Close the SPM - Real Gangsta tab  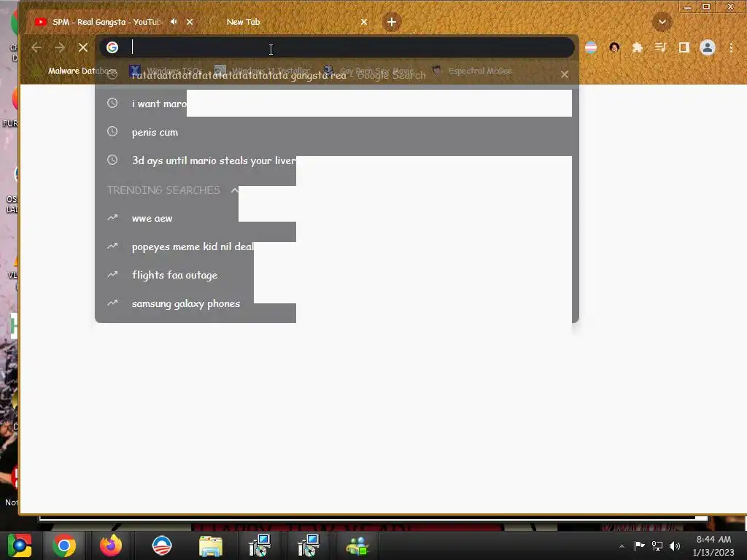pos(190,22)
